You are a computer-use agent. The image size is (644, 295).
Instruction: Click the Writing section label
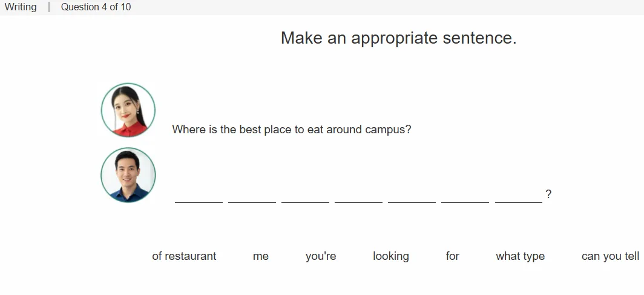[21, 7]
